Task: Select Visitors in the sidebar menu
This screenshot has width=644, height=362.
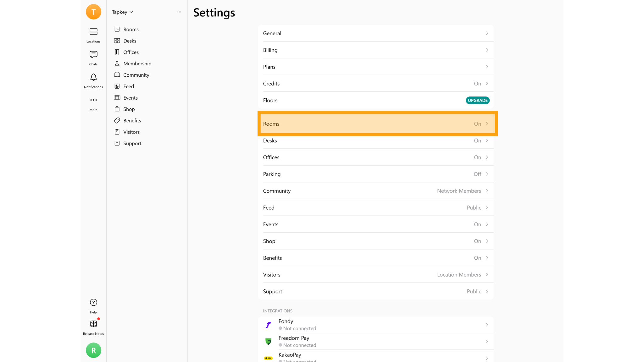Action: coord(131,132)
